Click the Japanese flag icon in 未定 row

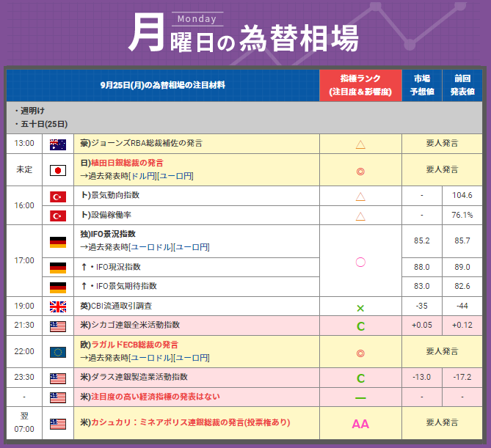click(58, 171)
